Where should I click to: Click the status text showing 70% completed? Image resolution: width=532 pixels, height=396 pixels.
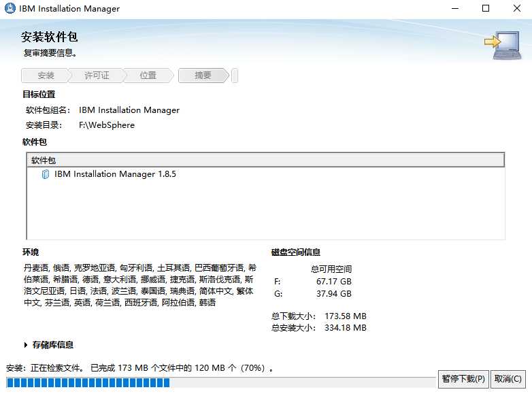(x=139, y=368)
